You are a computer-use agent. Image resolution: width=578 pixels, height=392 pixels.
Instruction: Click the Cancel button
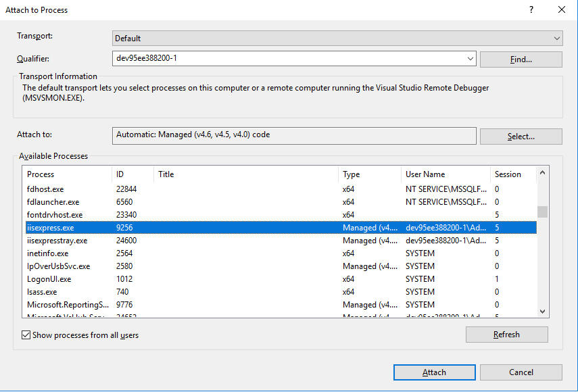(521, 372)
